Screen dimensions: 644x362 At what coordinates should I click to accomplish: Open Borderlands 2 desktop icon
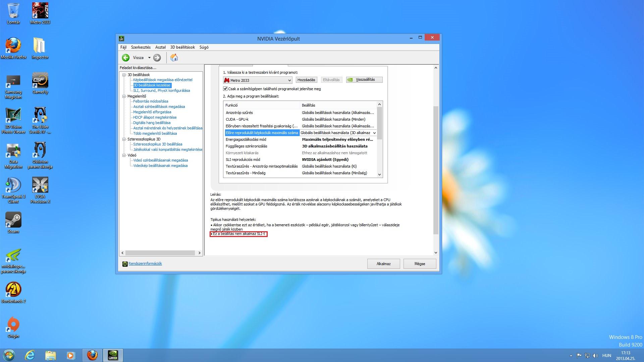pyautogui.click(x=13, y=292)
